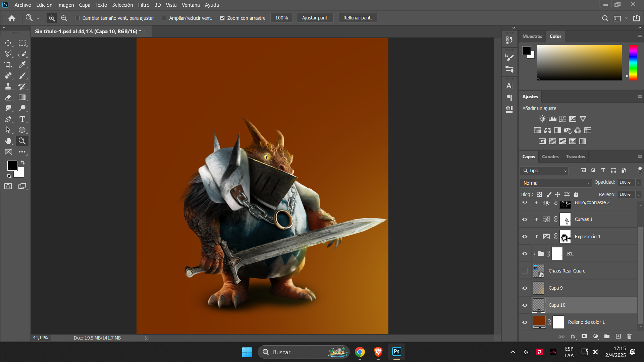
Task: Select the Polygonal Lasso tool
Action: [8, 54]
